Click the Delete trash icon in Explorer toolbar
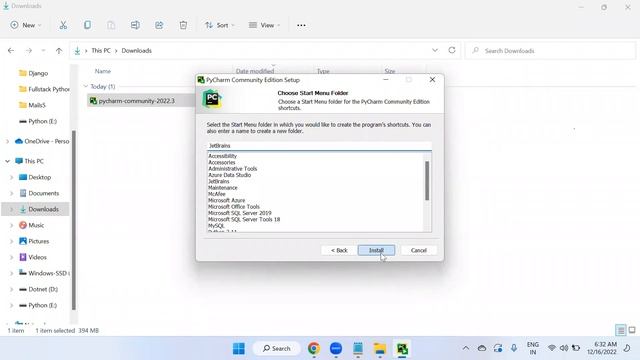The width and height of the screenshot is (640, 360). point(183,25)
